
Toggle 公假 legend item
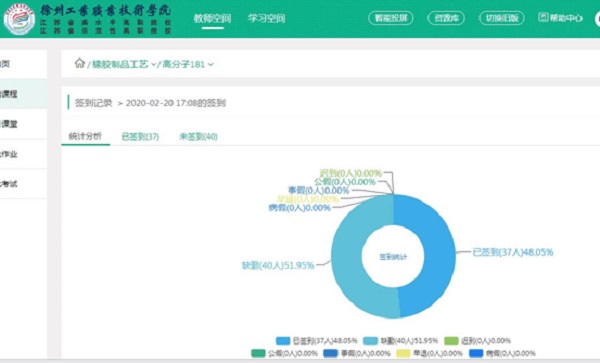[x=284, y=353]
